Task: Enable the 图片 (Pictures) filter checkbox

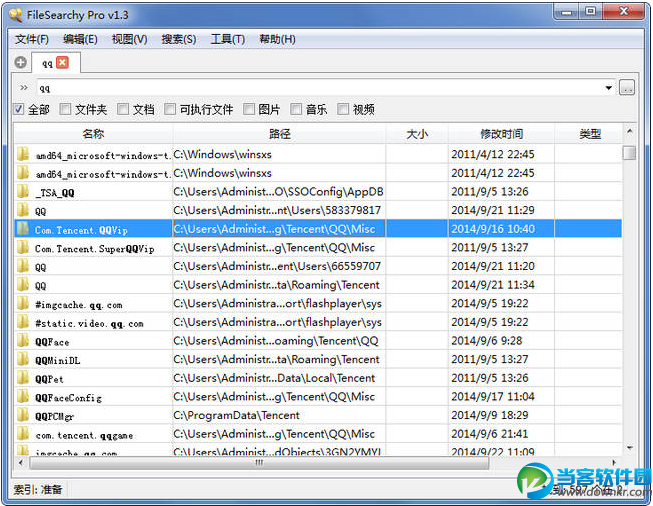Action: pos(249,109)
